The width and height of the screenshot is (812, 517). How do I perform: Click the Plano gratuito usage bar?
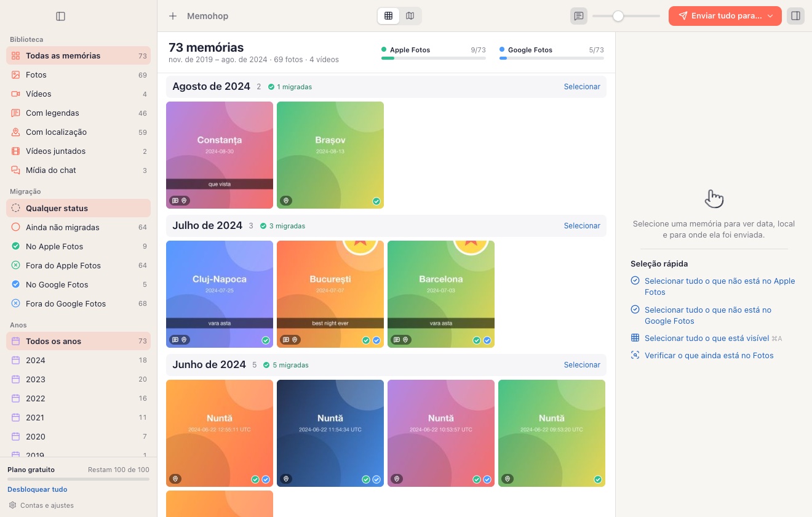(x=78, y=479)
